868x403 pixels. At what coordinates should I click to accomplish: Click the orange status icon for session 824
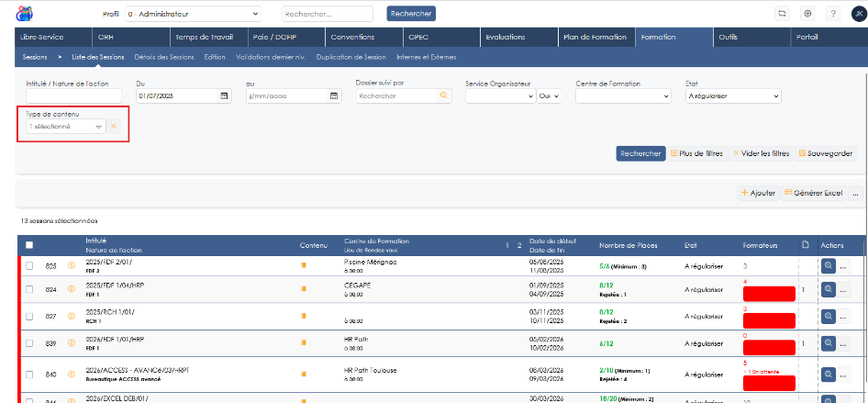tap(71, 289)
